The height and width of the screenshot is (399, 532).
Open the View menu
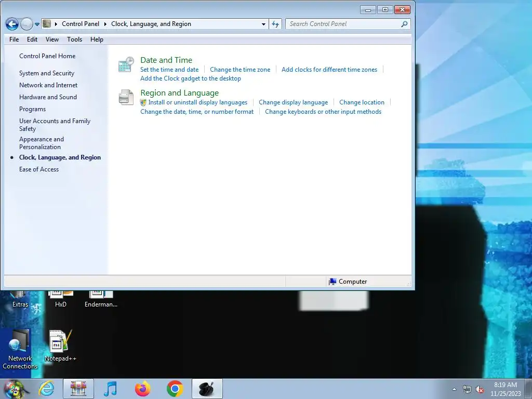(52, 39)
